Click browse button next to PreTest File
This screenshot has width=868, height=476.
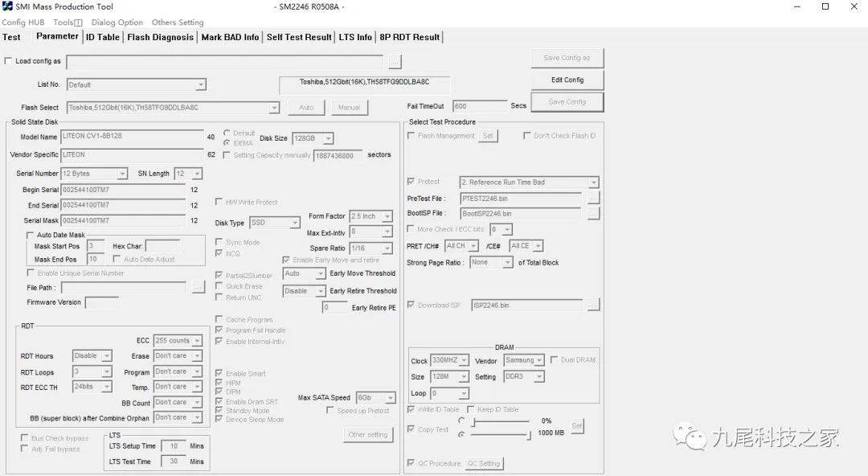point(593,198)
